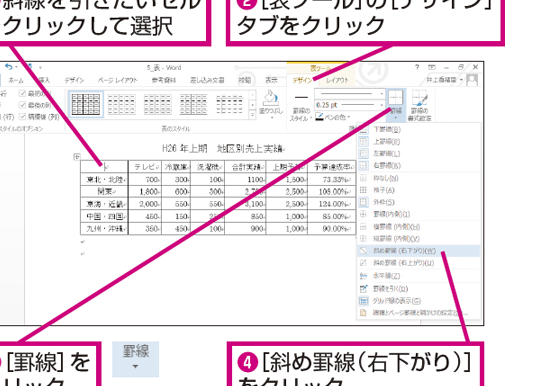540x386 pixels.
Task: Select the 校閲 ribbon tab
Action: 245,80
